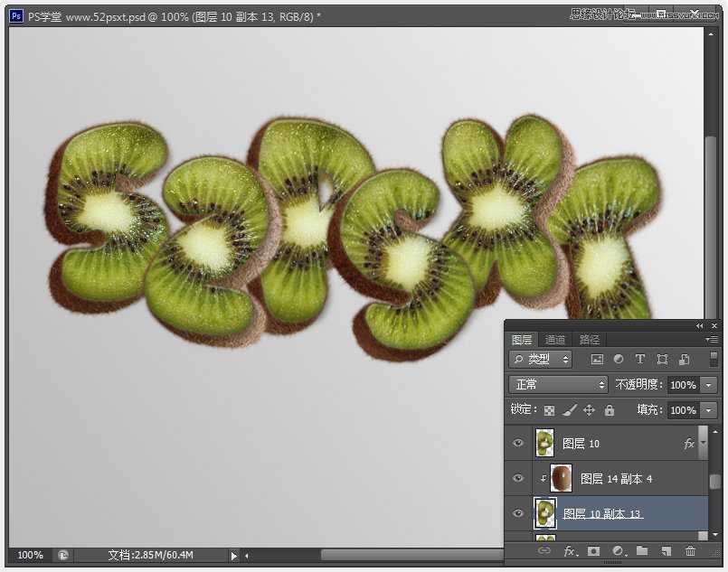Create a new layer
The height and width of the screenshot is (572, 728).
667,550
